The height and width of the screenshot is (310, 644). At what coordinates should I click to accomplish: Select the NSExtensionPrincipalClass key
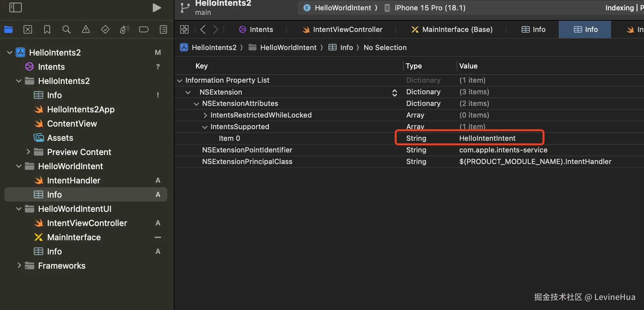coord(247,161)
